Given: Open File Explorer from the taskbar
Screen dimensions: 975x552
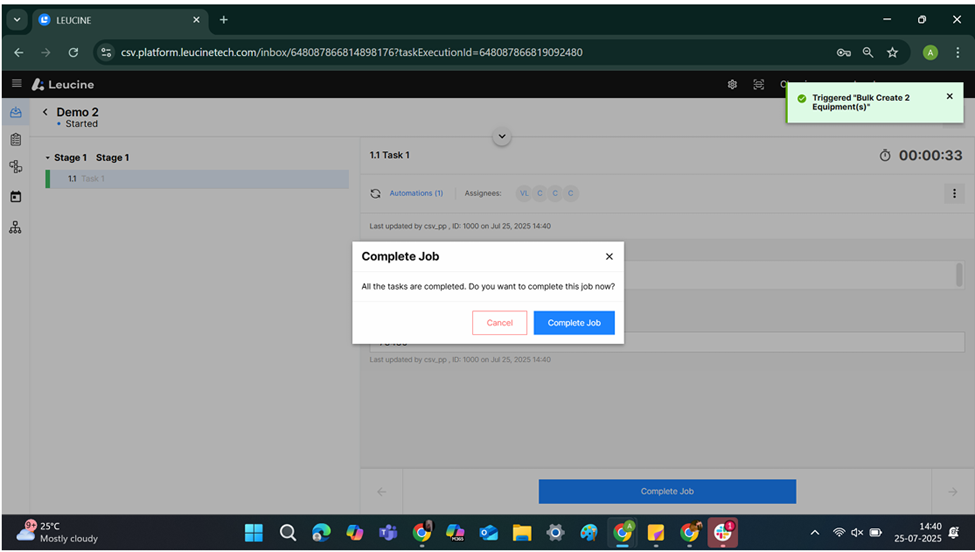Looking at the screenshot, I should point(521,532).
